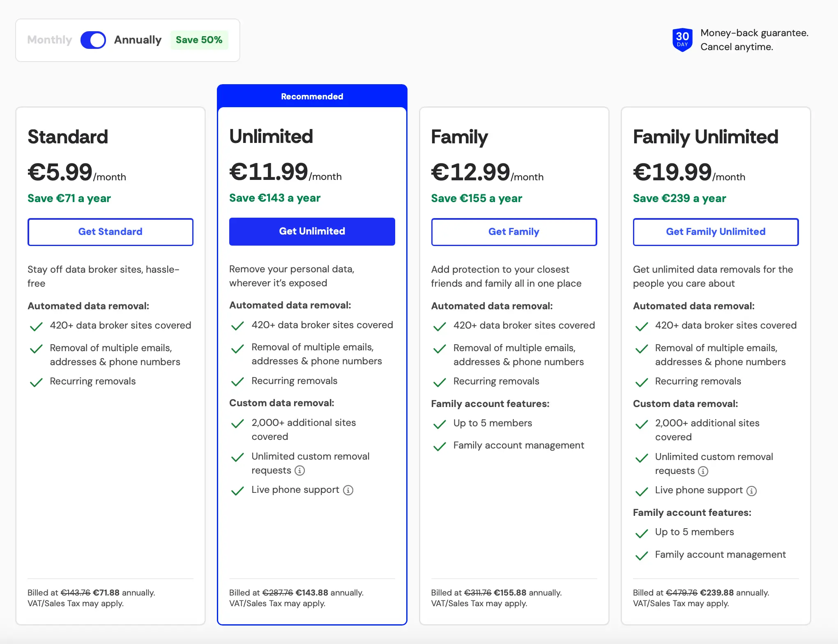Click Get Family Unlimited
The image size is (838, 644).
pos(715,232)
